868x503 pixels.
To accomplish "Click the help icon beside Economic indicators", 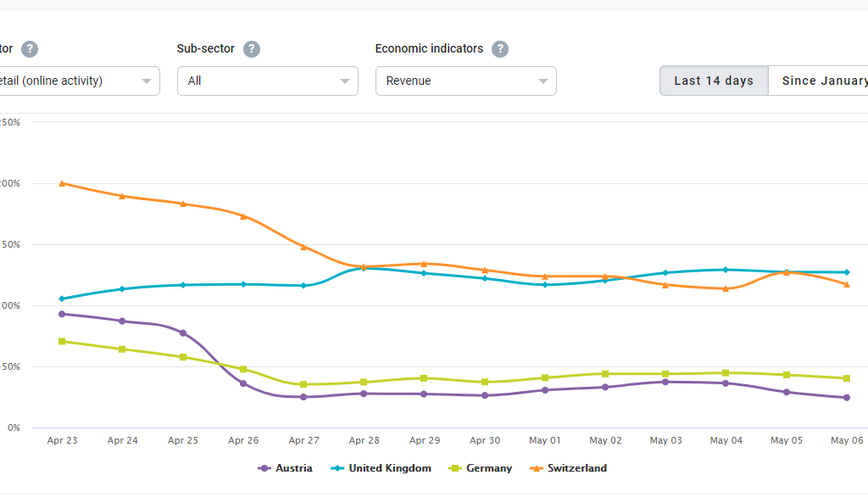I will pyautogui.click(x=500, y=49).
